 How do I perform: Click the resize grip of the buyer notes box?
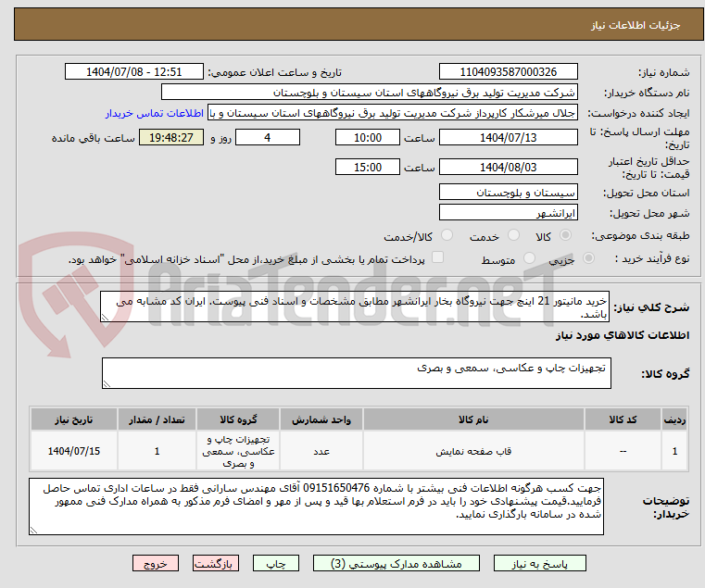point(33,530)
